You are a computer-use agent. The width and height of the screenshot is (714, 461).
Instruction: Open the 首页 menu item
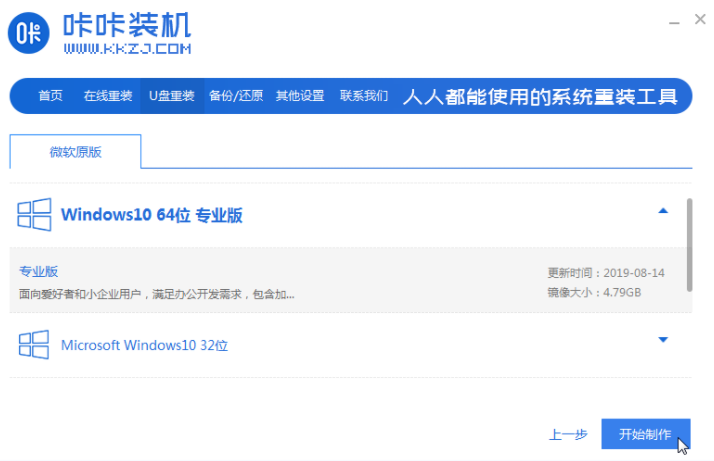coord(50,96)
